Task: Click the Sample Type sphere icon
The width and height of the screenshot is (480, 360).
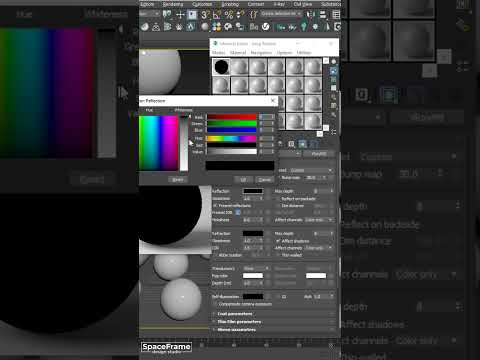Action: pos(333,62)
